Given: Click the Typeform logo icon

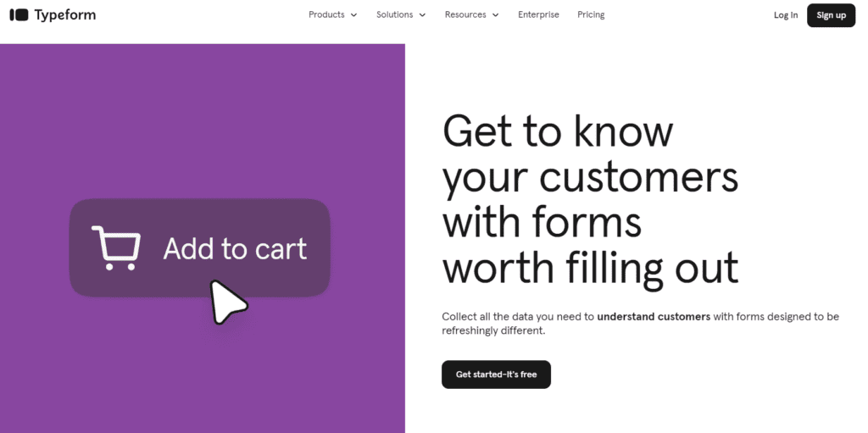Looking at the screenshot, I should pos(19,15).
